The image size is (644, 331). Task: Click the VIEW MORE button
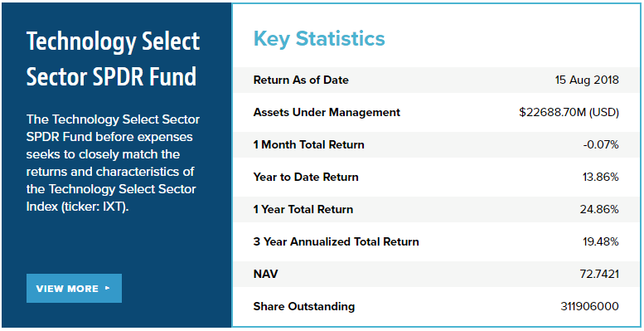[74, 288]
